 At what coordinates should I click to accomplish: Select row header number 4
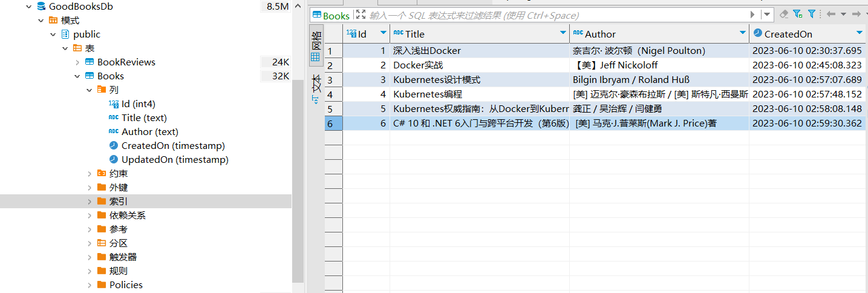(x=333, y=94)
